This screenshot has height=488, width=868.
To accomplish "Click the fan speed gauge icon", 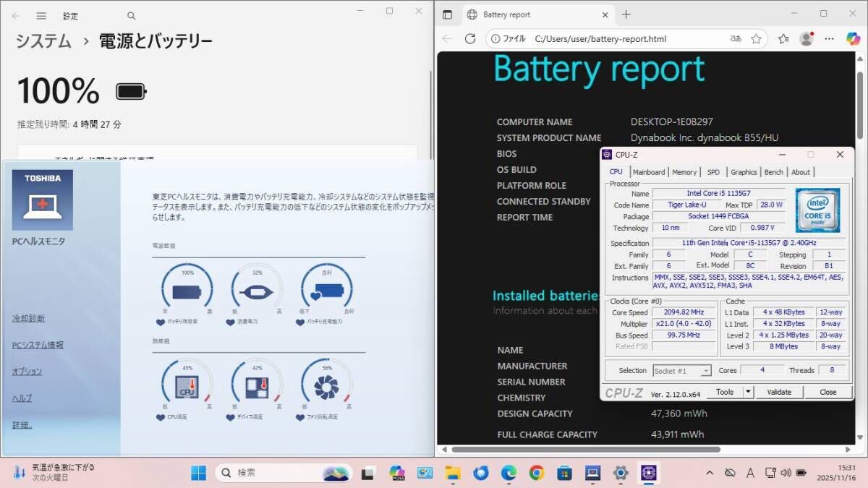I will pos(326,388).
